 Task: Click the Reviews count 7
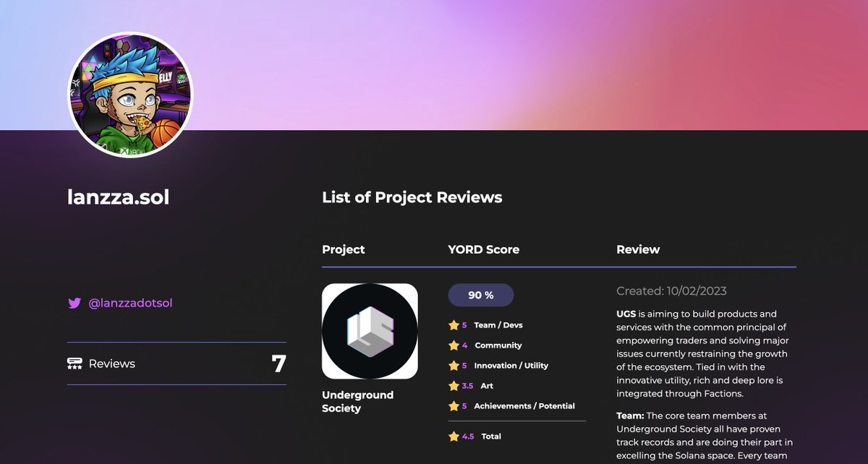pos(279,364)
